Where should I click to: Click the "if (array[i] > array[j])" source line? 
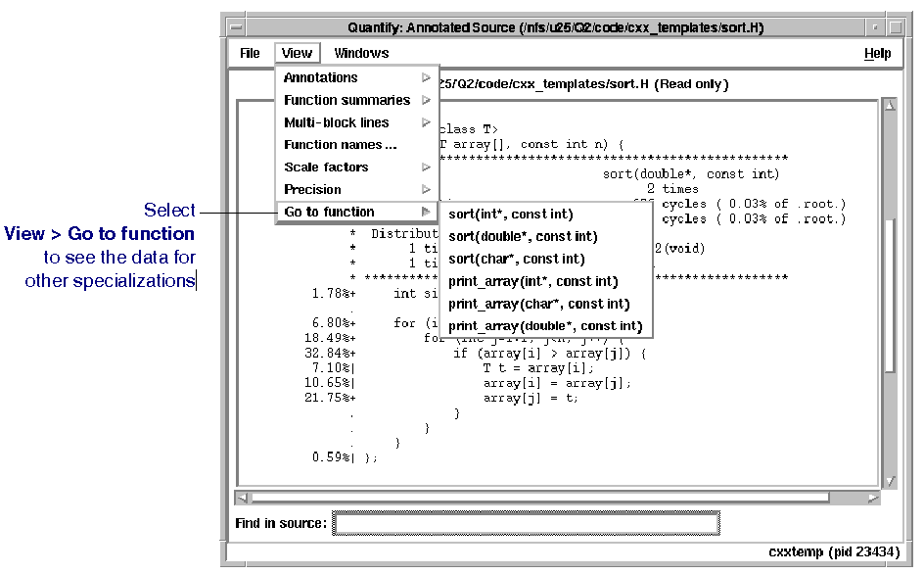point(550,354)
